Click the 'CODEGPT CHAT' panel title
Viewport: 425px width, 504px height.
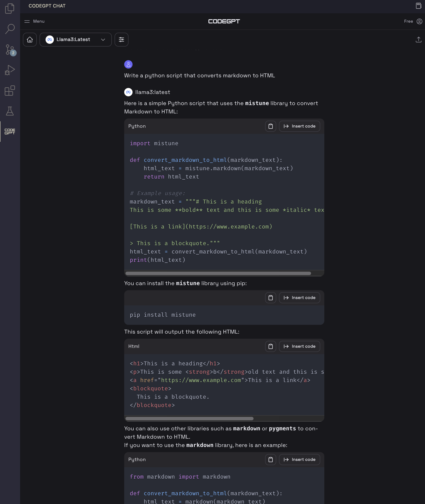pyautogui.click(x=47, y=6)
